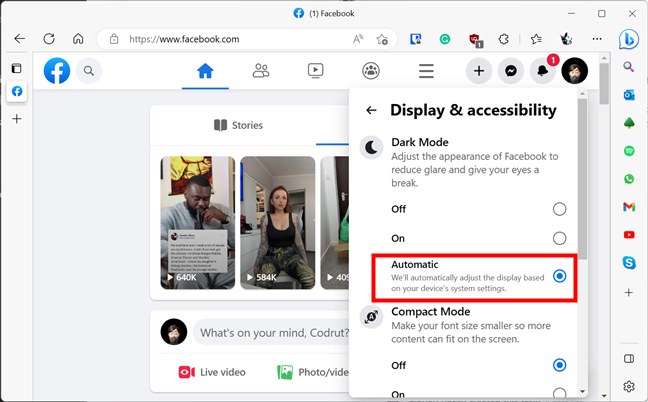Click the Compact Mode icon
This screenshot has height=402, width=648.
pos(371,317)
